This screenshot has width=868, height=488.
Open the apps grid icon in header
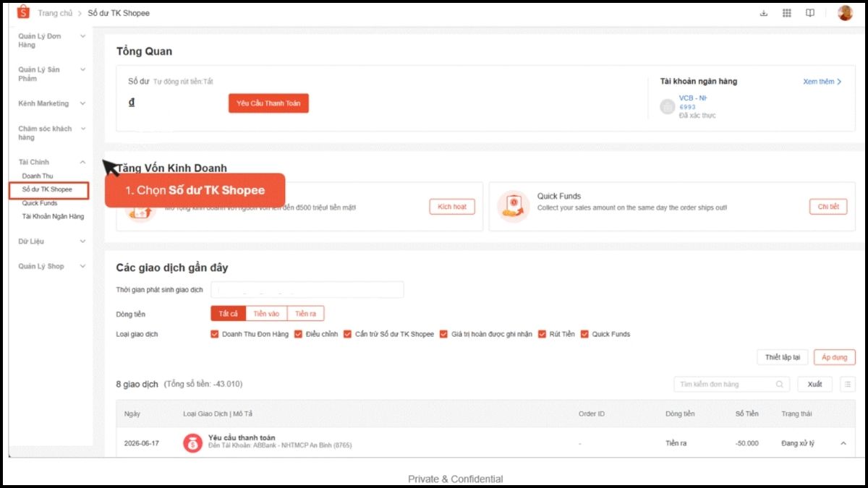787,13
